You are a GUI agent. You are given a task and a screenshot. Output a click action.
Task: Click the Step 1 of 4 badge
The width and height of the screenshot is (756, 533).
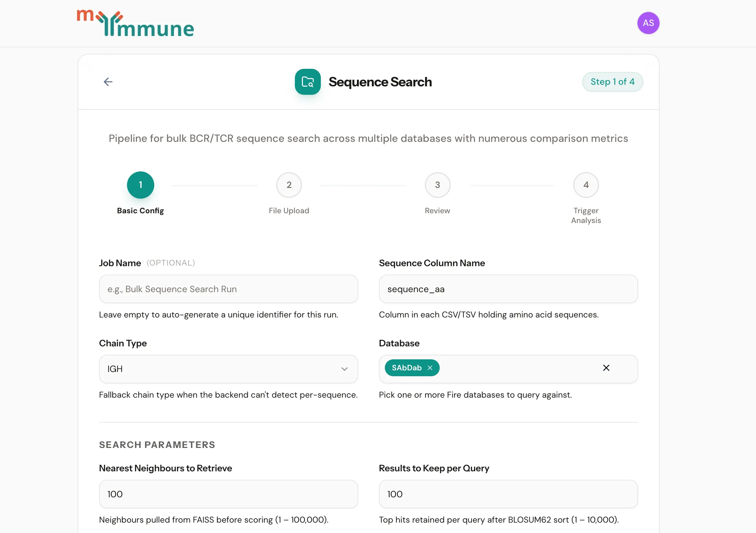[612, 82]
